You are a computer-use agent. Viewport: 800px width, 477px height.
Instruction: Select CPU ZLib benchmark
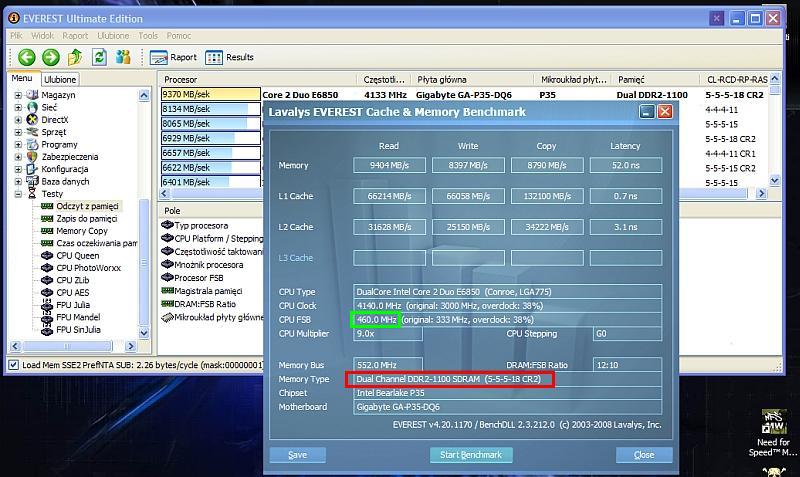pyautogui.click(x=72, y=280)
